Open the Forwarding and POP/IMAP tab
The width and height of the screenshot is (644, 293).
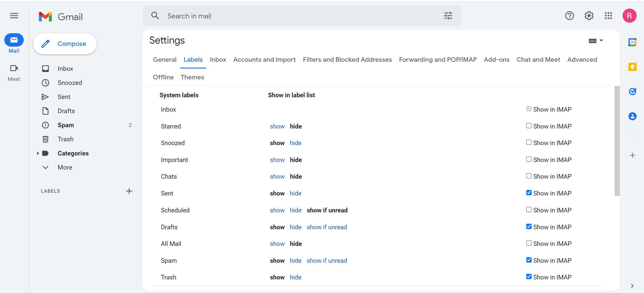438,60
